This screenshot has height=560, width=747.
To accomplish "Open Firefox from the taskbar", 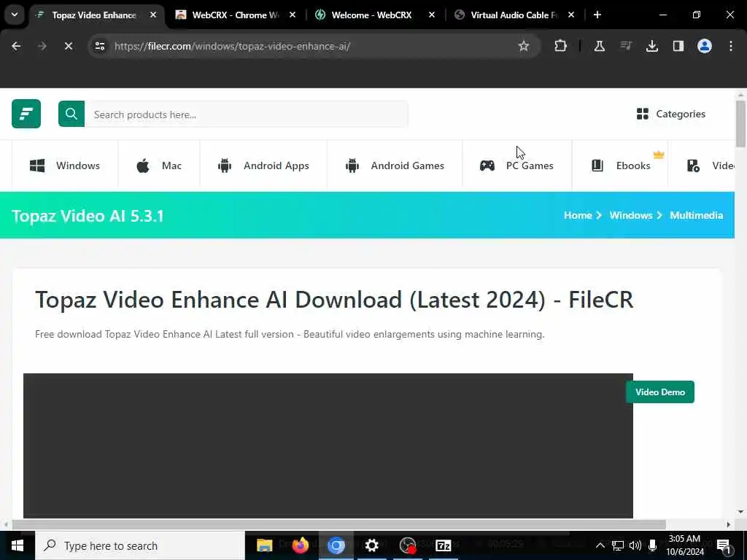I will [300, 545].
